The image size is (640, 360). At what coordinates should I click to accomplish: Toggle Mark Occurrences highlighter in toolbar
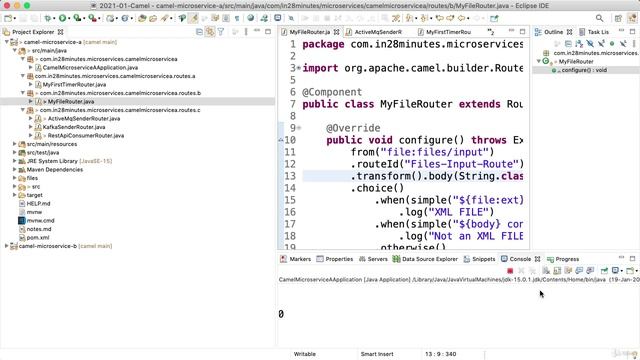click(x=193, y=18)
